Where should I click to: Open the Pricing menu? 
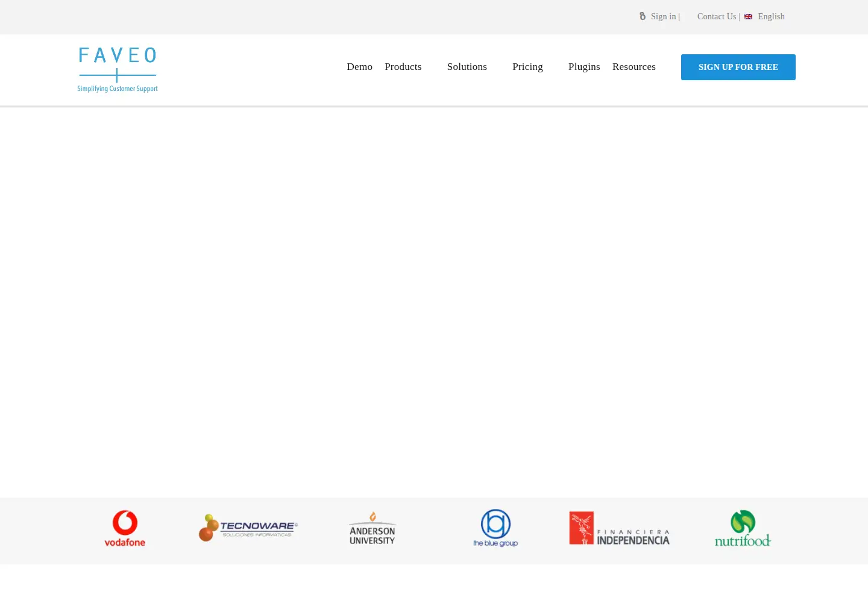pos(527,67)
